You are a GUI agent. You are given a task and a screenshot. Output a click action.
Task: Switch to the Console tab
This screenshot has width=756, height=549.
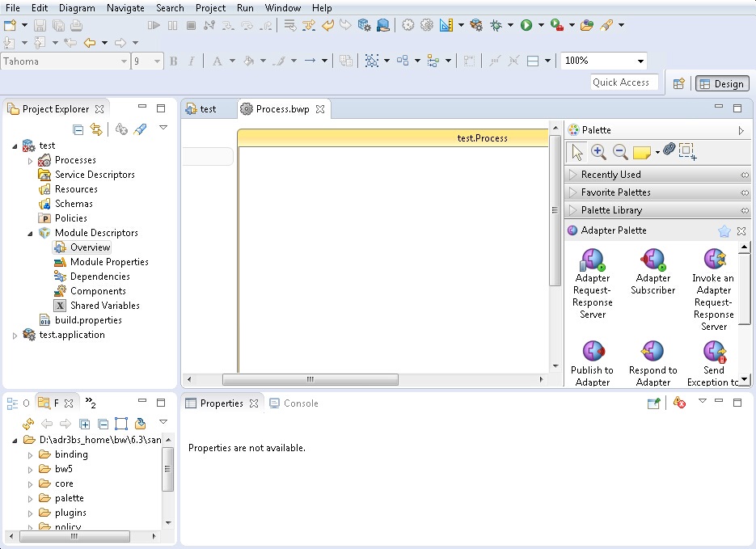tap(300, 403)
